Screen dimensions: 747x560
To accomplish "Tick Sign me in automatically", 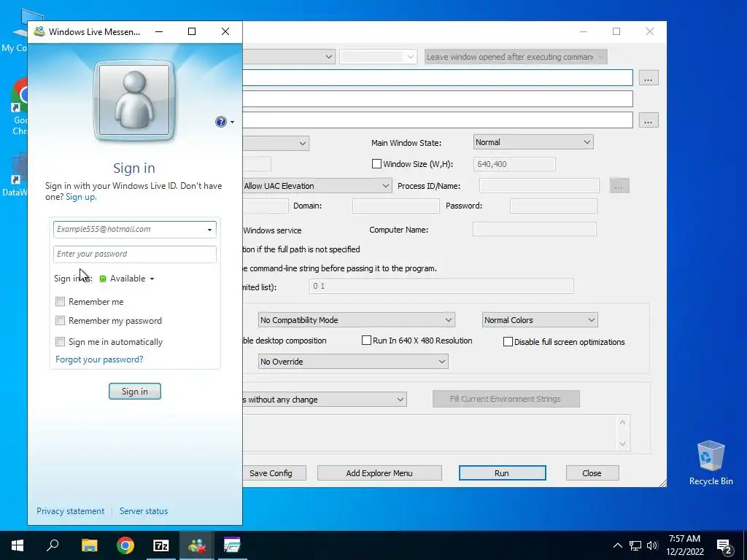I will click(x=60, y=341).
